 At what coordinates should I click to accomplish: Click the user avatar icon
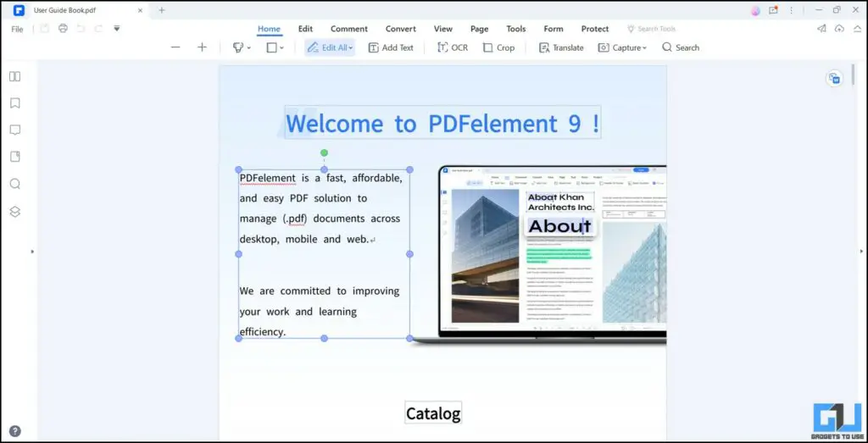755,10
